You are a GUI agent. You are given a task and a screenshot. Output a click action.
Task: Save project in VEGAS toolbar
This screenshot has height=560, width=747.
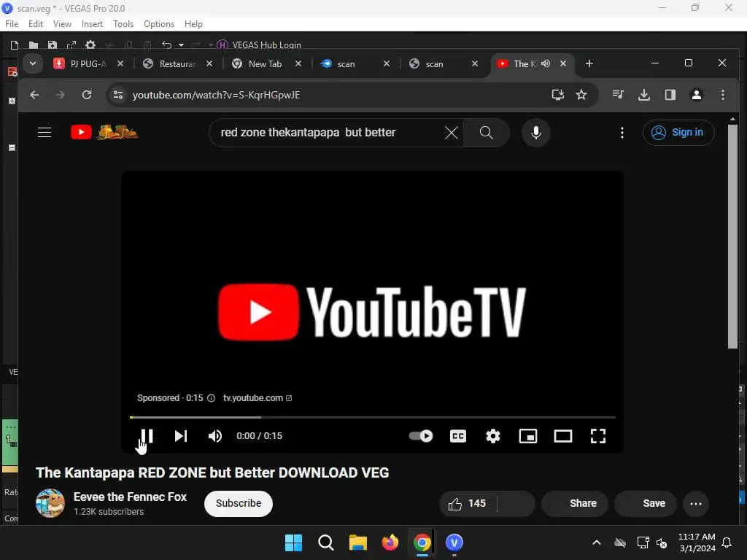click(x=53, y=45)
